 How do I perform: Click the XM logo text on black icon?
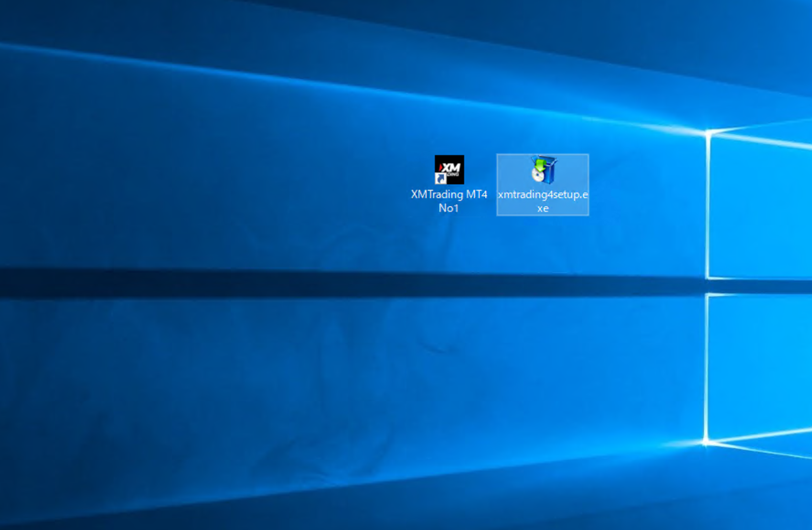tap(451, 168)
